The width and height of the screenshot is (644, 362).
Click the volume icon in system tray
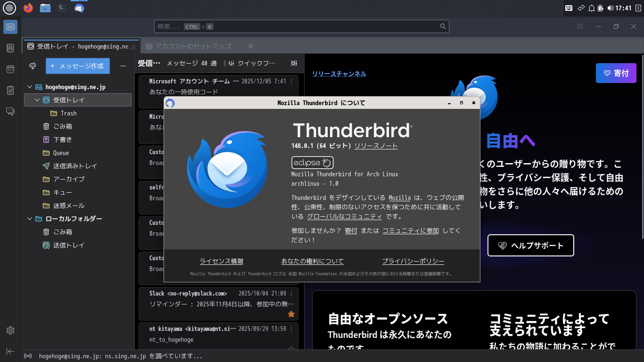pyautogui.click(x=611, y=8)
